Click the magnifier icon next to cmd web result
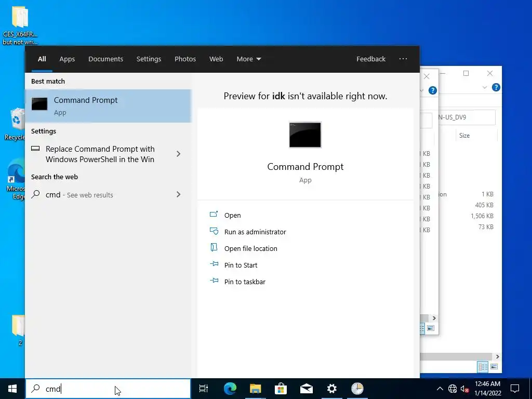532x399 pixels. 35,194
